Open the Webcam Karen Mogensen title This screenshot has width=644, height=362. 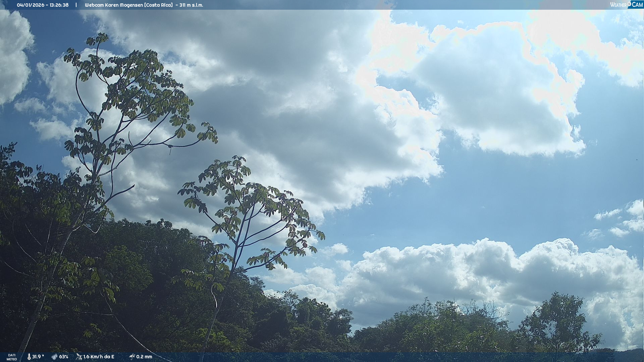click(114, 5)
